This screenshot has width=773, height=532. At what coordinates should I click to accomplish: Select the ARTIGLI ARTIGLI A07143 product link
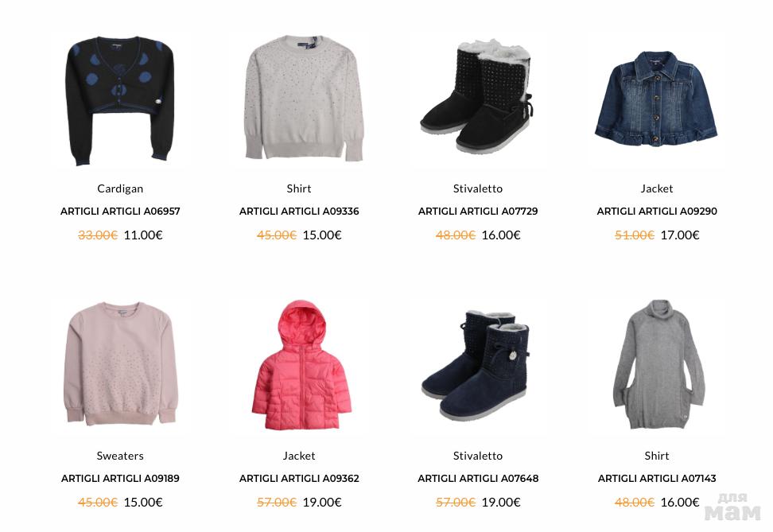pyautogui.click(x=657, y=479)
